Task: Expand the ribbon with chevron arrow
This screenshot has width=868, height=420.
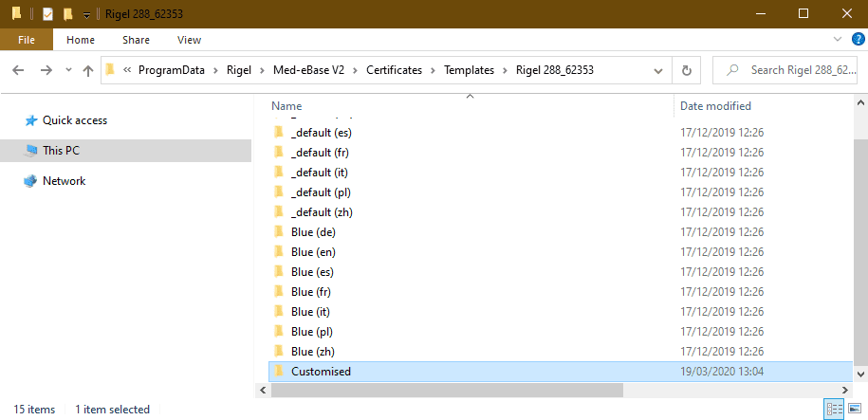Action: [836, 39]
